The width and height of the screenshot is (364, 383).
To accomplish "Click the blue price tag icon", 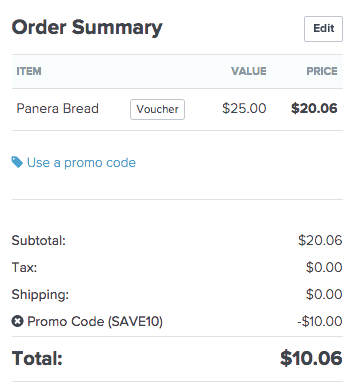I will point(17,162).
